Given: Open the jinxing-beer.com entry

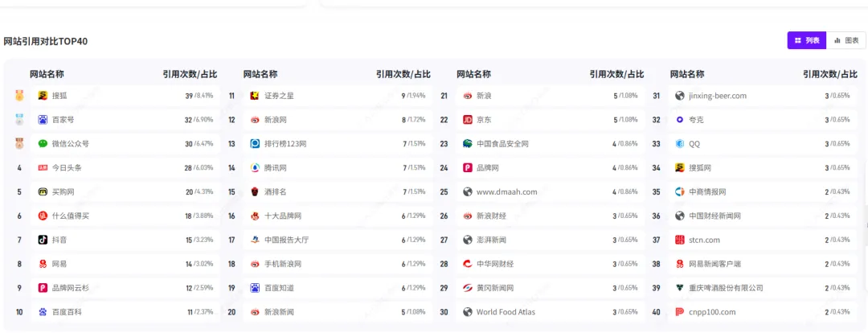Looking at the screenshot, I should pyautogui.click(x=718, y=96).
